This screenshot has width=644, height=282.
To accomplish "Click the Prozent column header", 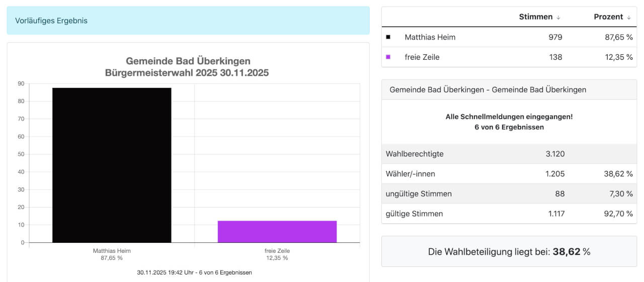I will (x=608, y=17).
